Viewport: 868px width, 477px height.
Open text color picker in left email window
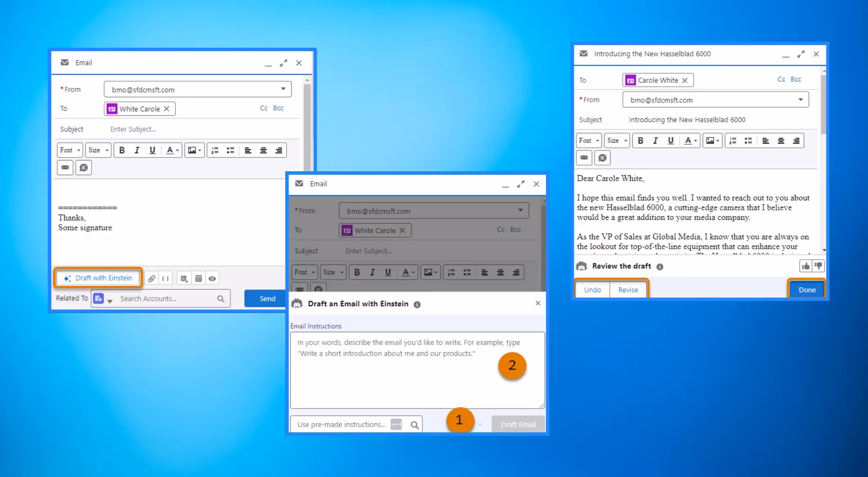tap(172, 150)
